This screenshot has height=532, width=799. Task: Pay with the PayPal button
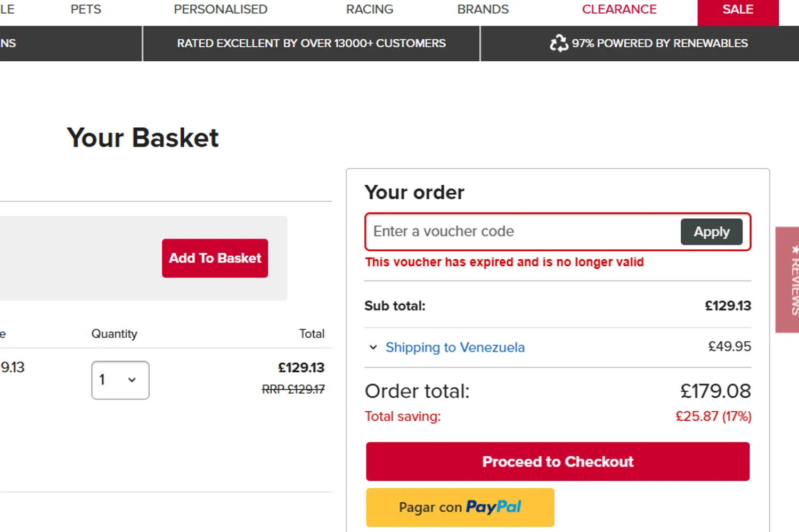[x=460, y=507]
